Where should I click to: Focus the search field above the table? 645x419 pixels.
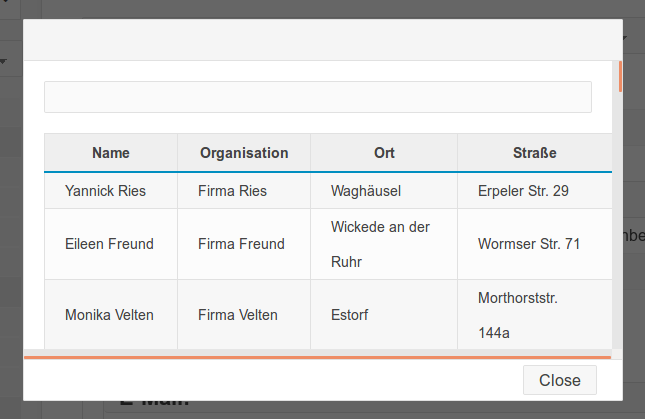tap(318, 97)
